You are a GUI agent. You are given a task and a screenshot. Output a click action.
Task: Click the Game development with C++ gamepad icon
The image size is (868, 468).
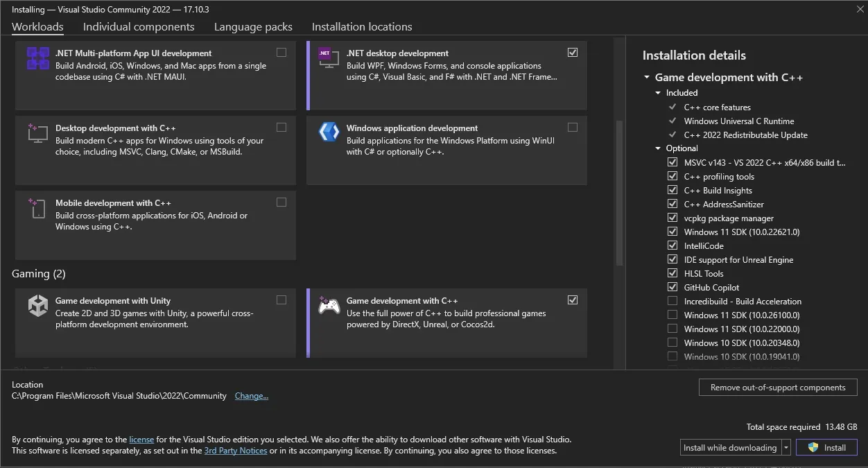(x=329, y=305)
